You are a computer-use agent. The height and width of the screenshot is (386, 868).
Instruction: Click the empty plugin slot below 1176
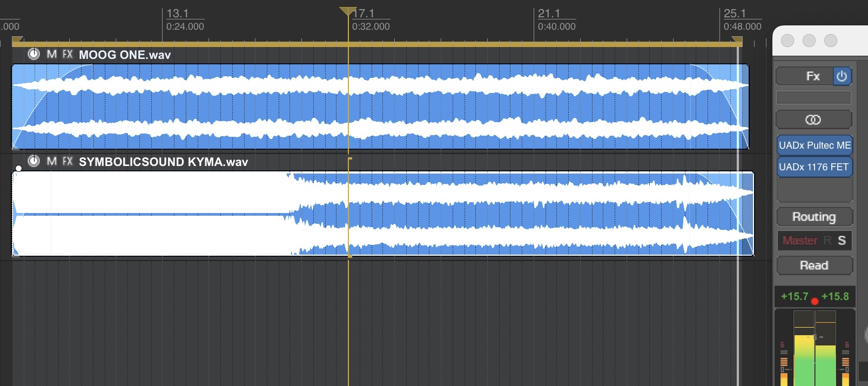click(x=815, y=190)
